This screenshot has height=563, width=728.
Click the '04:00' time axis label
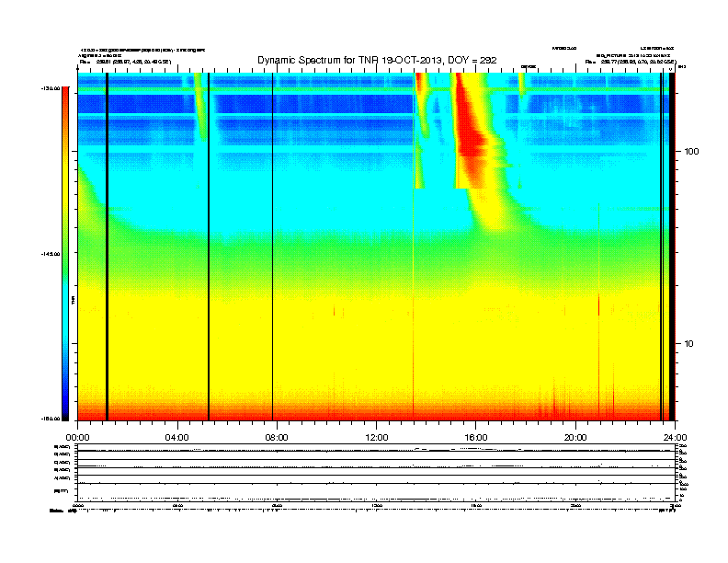click(x=177, y=438)
